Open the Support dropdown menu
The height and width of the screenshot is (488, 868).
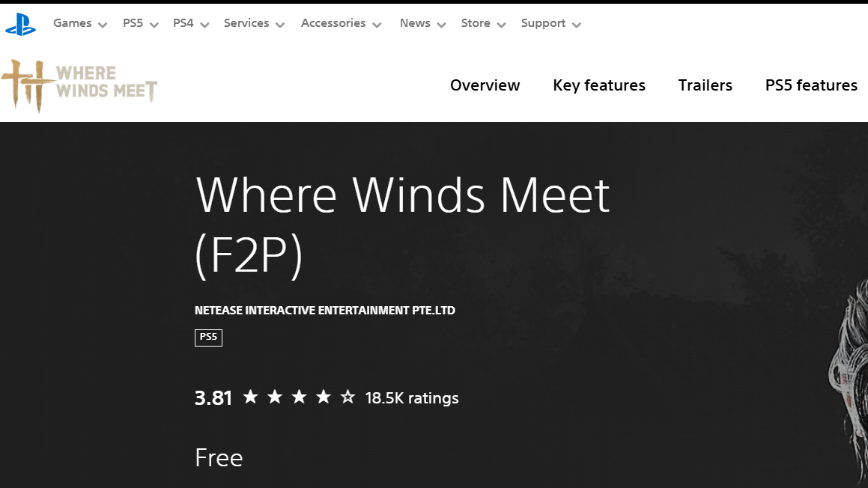click(x=550, y=24)
